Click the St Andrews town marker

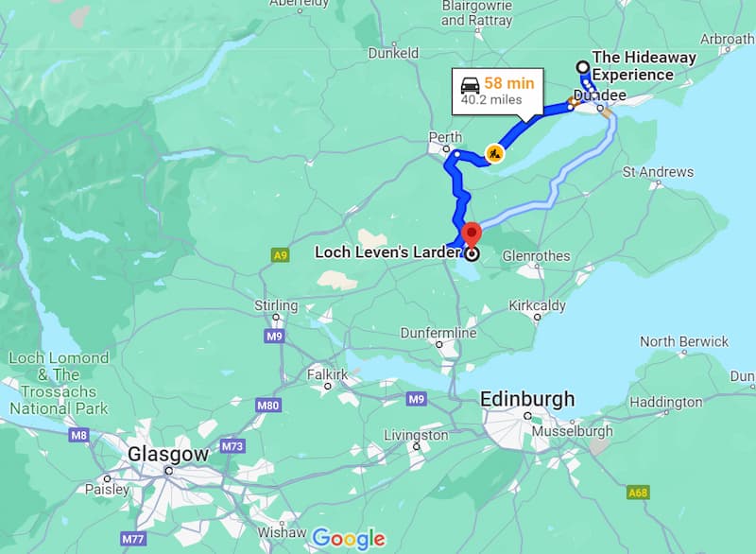pos(659,183)
